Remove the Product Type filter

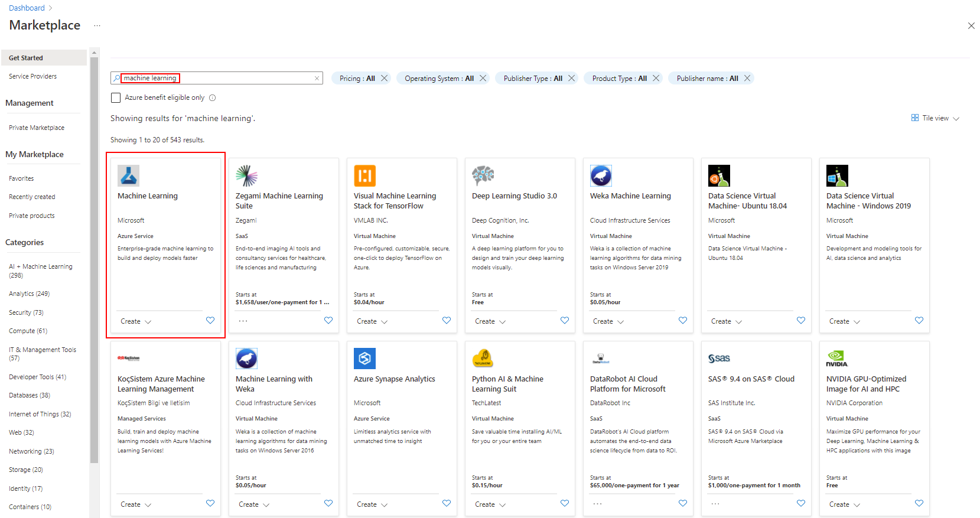point(656,78)
